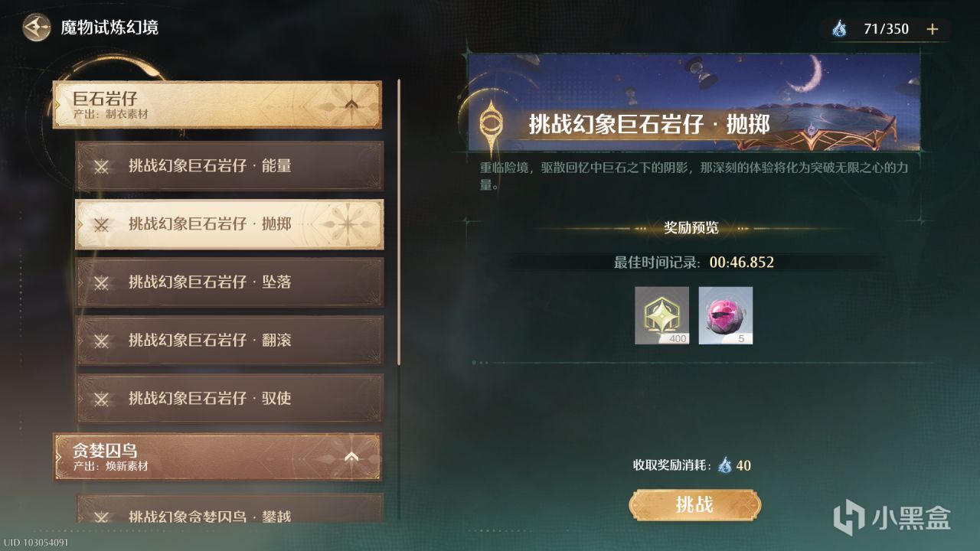Click the stage banner image
Screen dimensions: 980x551
[x=694, y=101]
